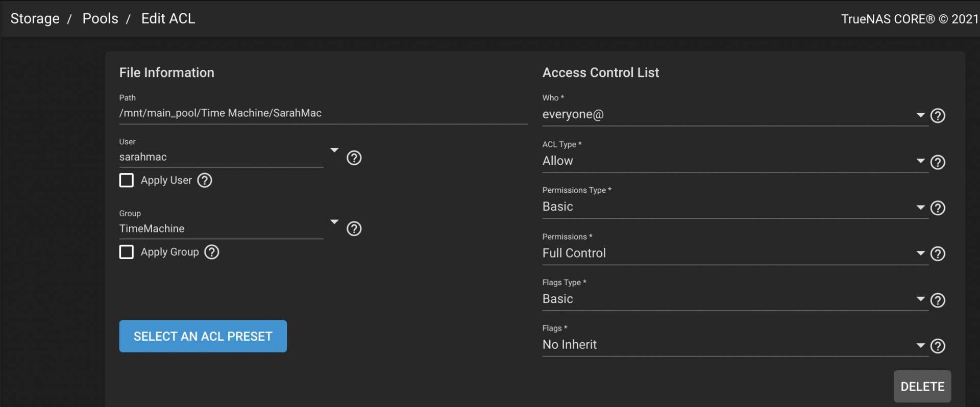
Task: Go to Storage in the breadcrumb
Action: [35, 19]
